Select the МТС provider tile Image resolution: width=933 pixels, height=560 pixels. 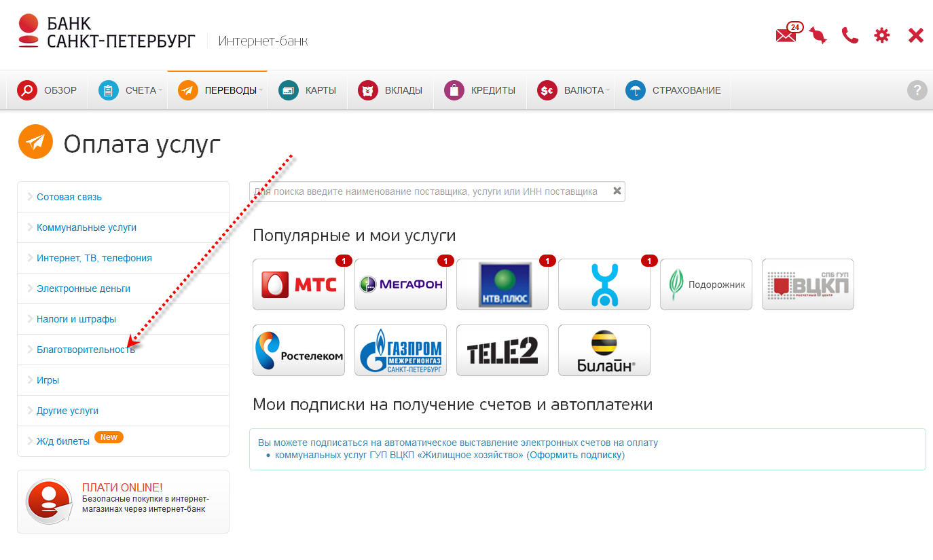pos(299,284)
